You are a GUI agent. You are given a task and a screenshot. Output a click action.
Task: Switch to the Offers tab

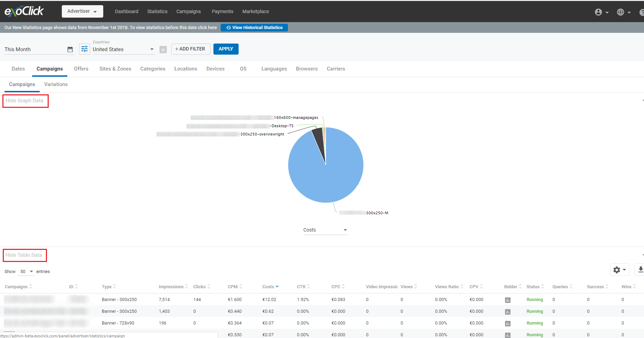81,69
